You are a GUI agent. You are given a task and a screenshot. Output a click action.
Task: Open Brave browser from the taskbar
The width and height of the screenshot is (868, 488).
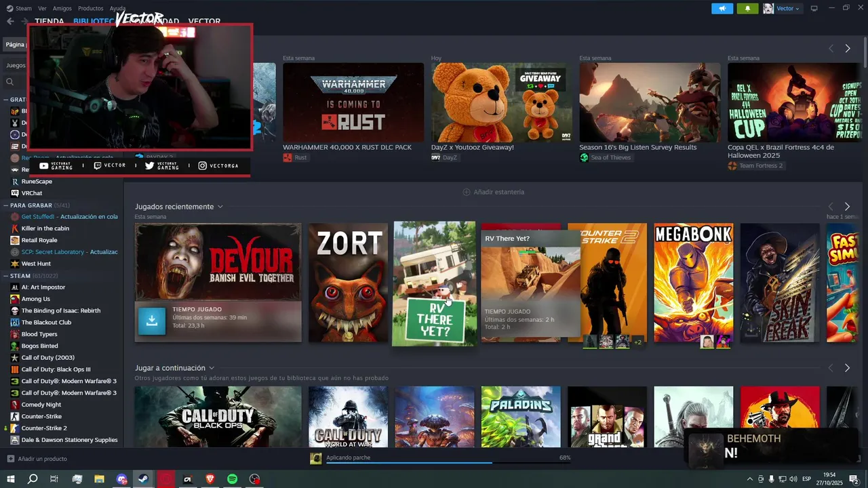[210, 479]
